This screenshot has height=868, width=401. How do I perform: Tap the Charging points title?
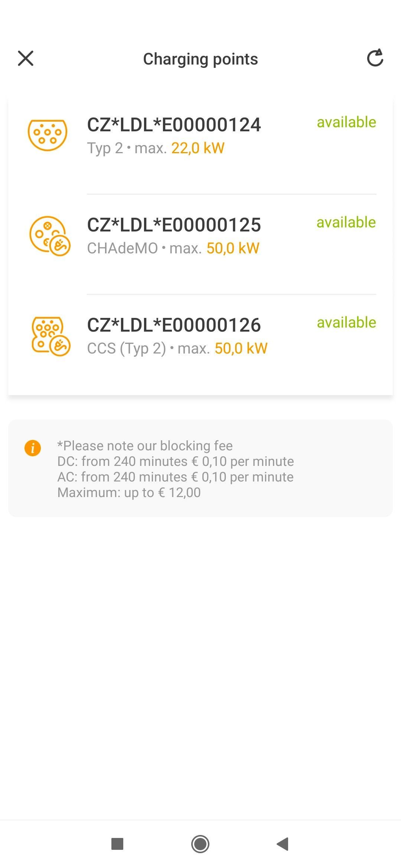[200, 59]
